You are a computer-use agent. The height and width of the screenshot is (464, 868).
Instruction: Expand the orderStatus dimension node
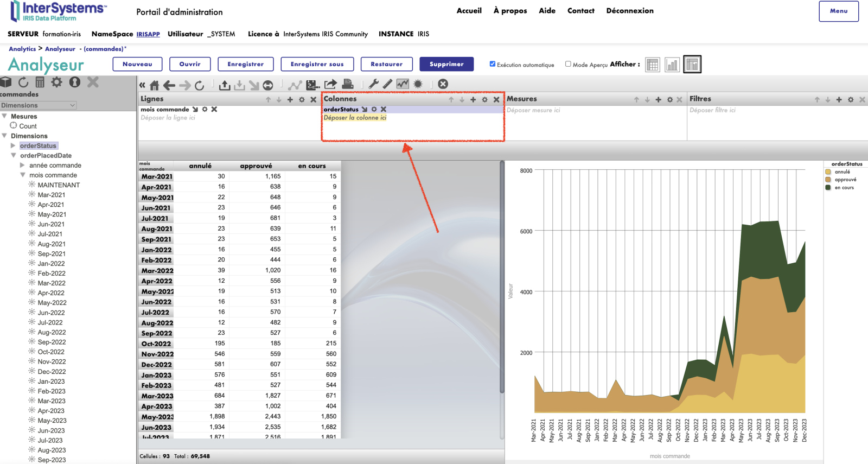(x=13, y=145)
